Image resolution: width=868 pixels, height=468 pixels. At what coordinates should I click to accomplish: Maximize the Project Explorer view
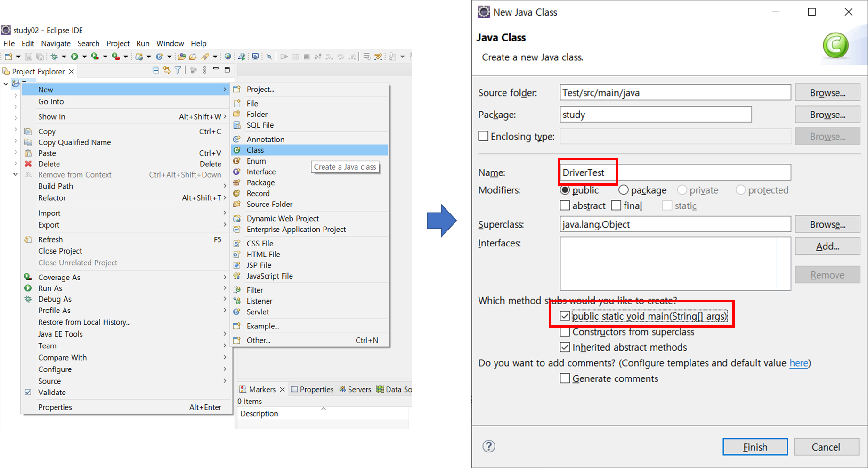tap(227, 70)
